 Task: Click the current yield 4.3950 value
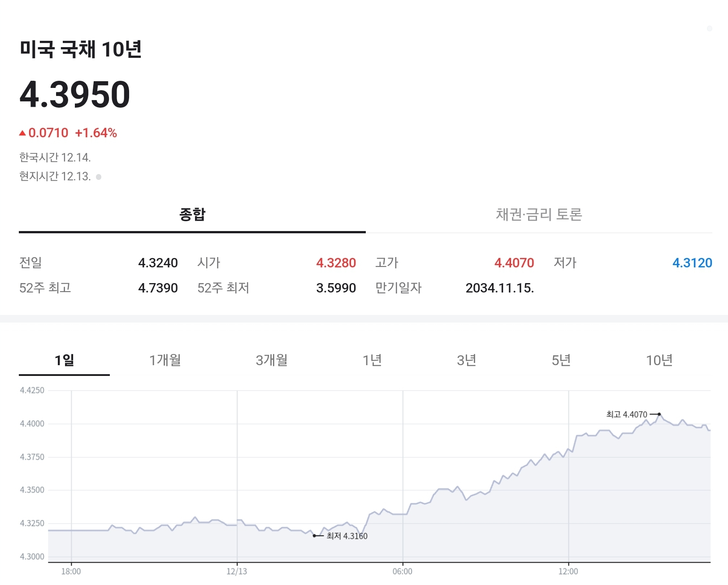(75, 95)
